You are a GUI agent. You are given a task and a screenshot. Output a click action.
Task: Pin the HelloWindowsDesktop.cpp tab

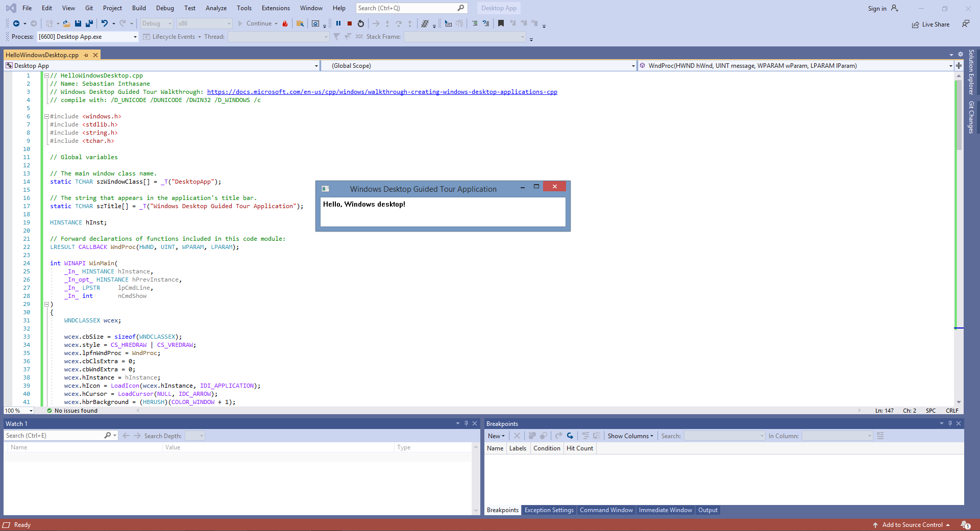(x=86, y=55)
